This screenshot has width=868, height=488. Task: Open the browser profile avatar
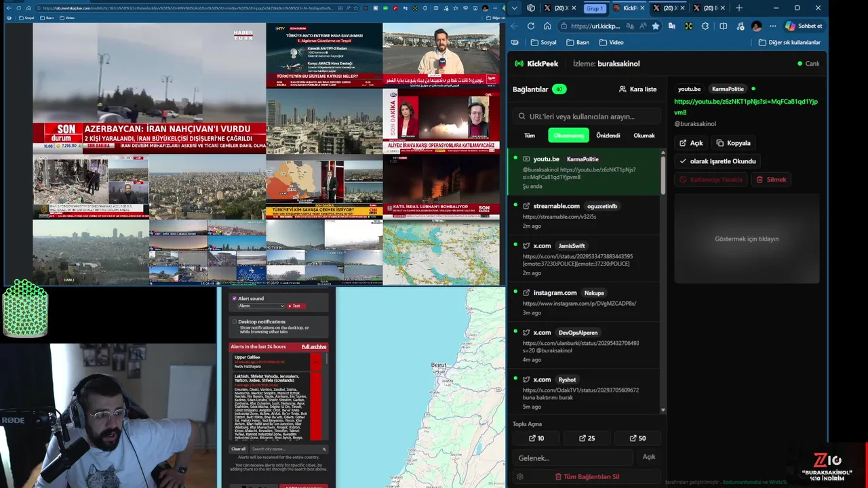757,26
